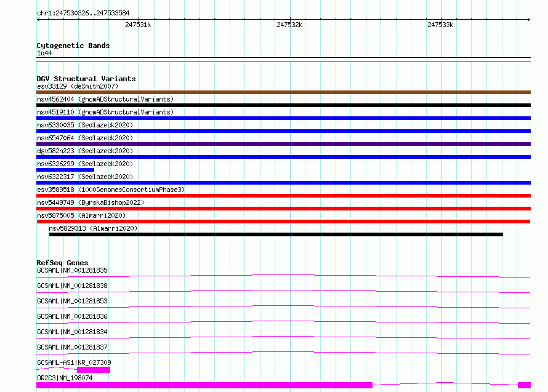Open the GCSAML|NM_001281834 transcript label

click(72, 332)
